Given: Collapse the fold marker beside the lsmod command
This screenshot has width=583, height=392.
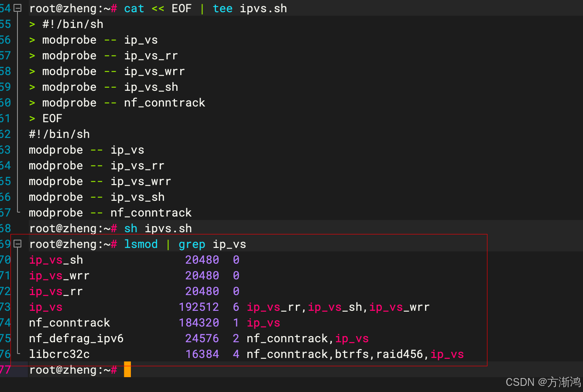Looking at the screenshot, I should pyautogui.click(x=18, y=244).
